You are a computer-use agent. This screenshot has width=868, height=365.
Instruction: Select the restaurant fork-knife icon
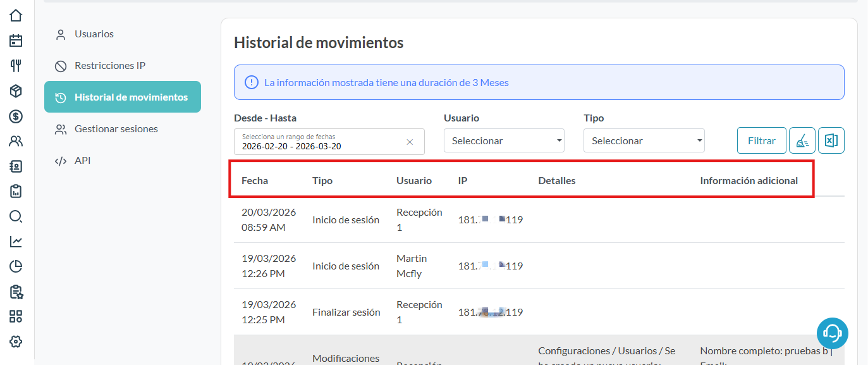click(16, 66)
